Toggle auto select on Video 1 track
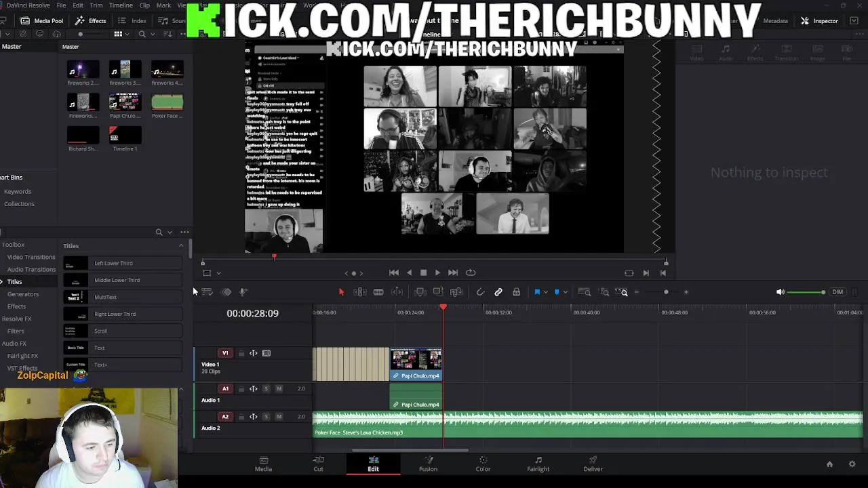 click(x=253, y=353)
